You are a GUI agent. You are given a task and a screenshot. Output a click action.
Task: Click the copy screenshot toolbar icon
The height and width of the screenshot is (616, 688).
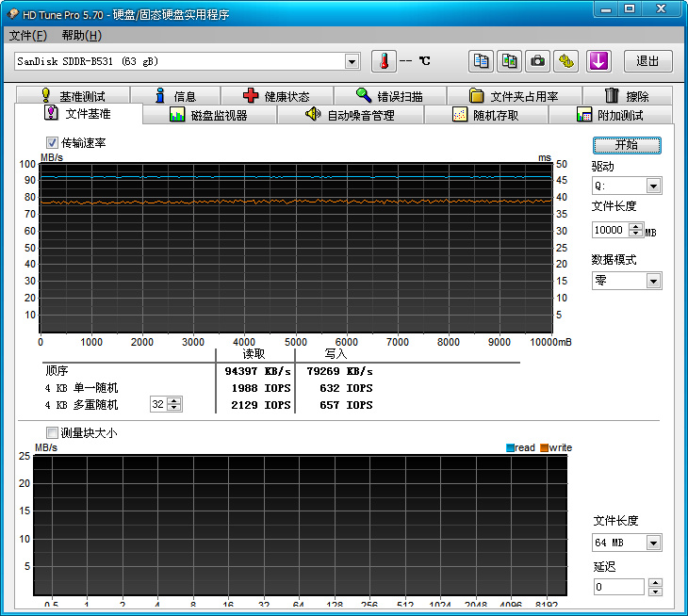510,61
